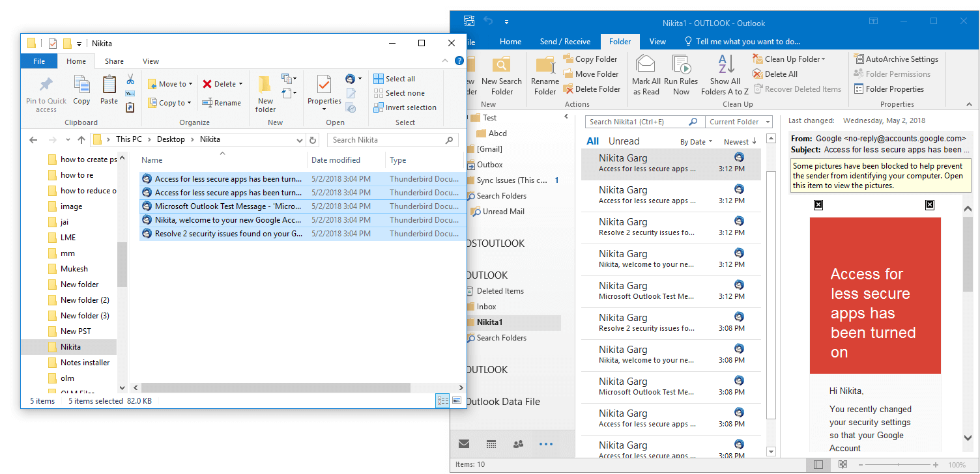This screenshot has width=980, height=474.
Task: Switch Explorer to large icons view
Action: point(457,400)
